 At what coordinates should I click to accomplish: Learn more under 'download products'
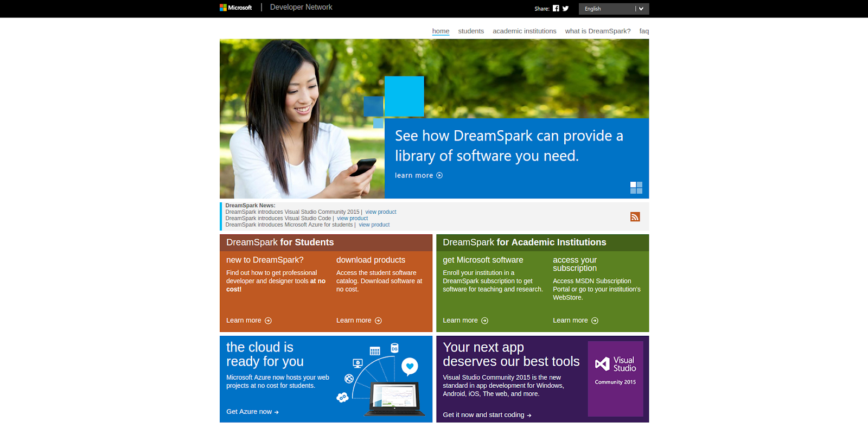(x=359, y=321)
